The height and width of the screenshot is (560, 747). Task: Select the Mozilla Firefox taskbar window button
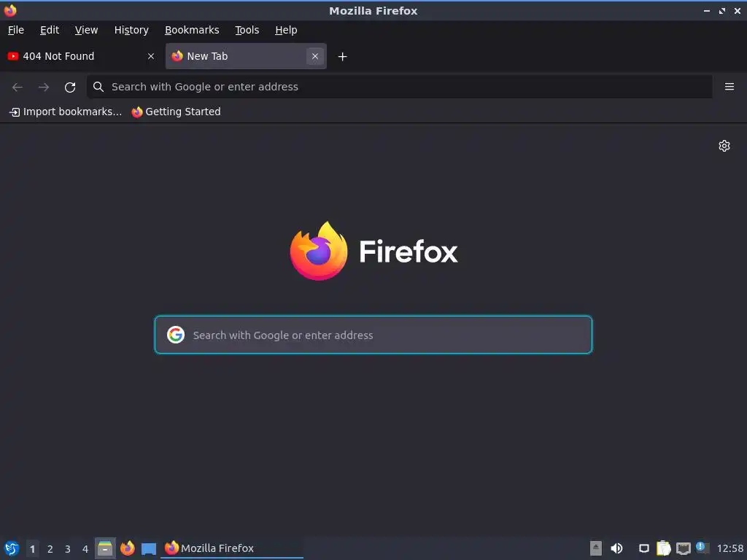[231, 548]
